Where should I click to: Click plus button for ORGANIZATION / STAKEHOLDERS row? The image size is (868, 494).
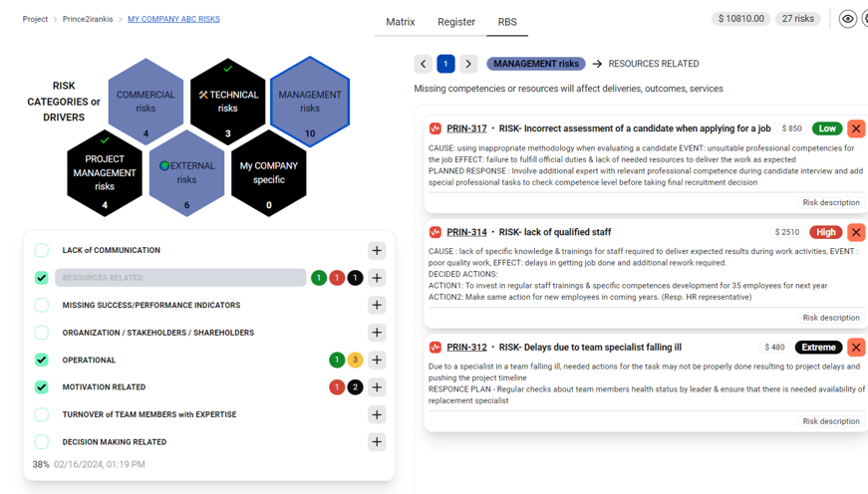point(377,333)
